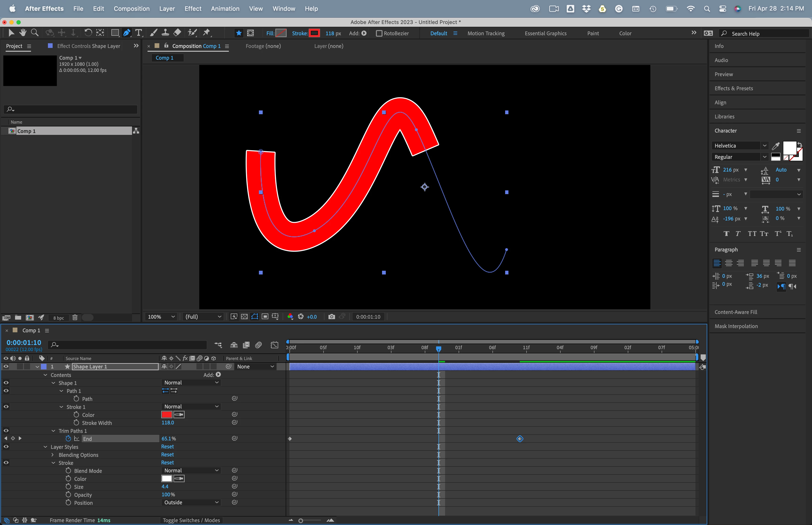Enable the RotoBezier checkbox
The width and height of the screenshot is (812, 525).
(379, 33)
